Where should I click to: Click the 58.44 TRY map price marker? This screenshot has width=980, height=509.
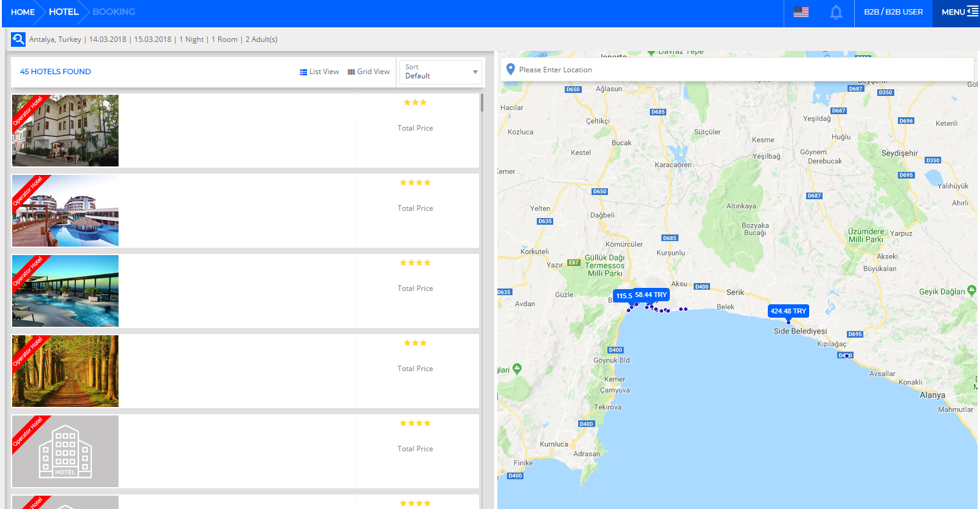(651, 295)
